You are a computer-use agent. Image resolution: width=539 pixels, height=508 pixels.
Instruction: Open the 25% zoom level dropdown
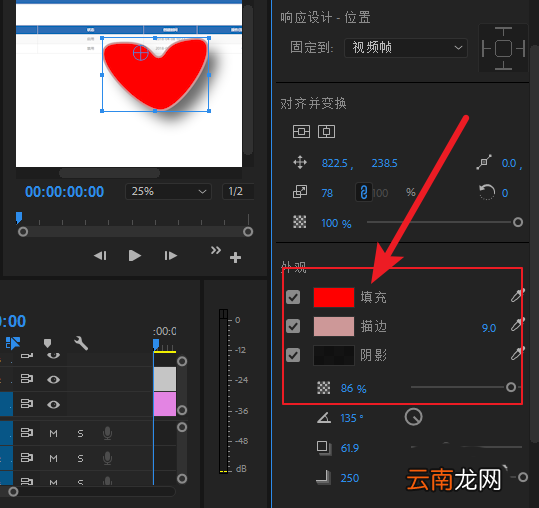pos(168,191)
